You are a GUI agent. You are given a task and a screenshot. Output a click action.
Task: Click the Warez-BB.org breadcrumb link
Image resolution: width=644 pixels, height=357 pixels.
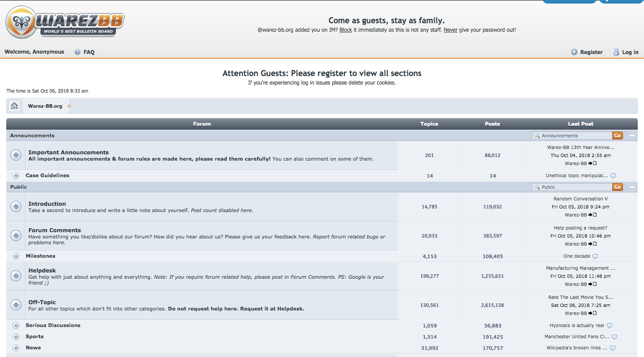pyautogui.click(x=45, y=106)
